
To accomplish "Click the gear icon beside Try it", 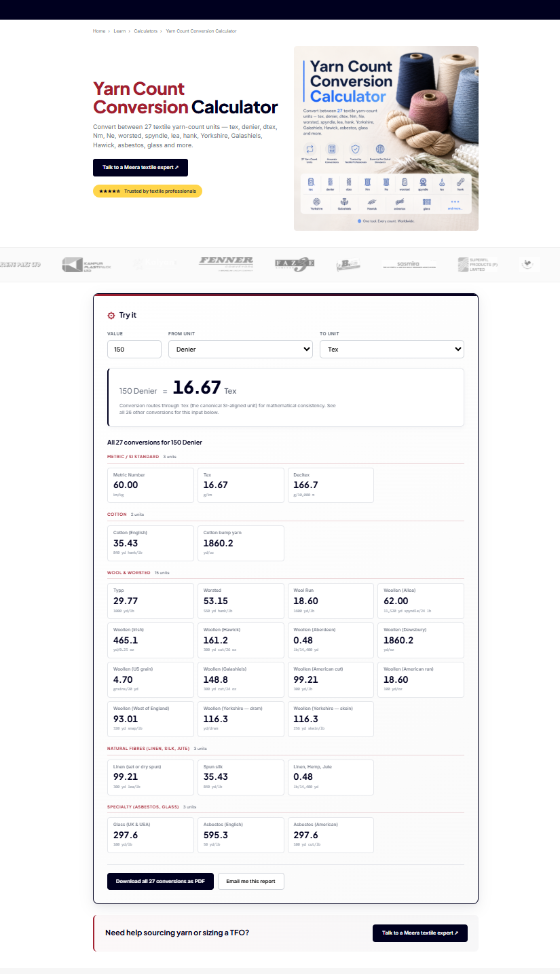I will [111, 316].
